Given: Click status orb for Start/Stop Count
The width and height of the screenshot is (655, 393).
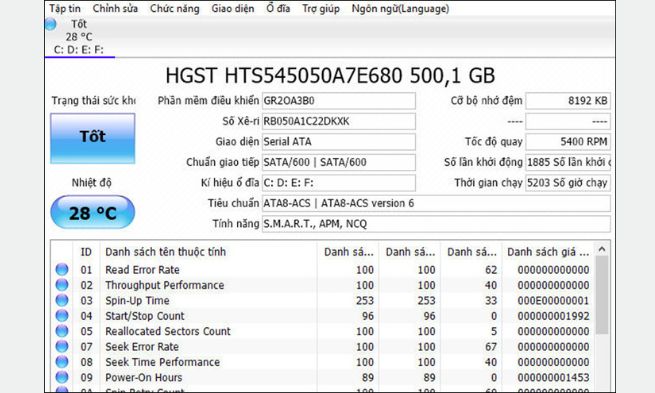Looking at the screenshot, I should [62, 316].
